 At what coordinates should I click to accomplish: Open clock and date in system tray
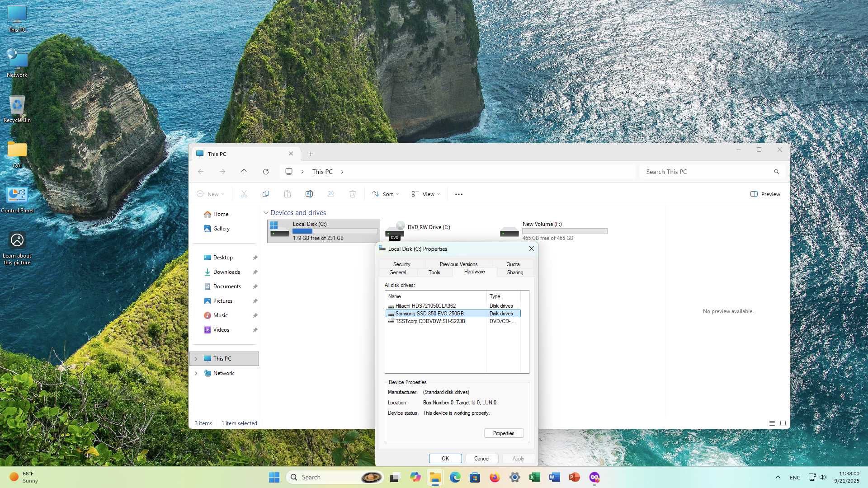point(846,477)
